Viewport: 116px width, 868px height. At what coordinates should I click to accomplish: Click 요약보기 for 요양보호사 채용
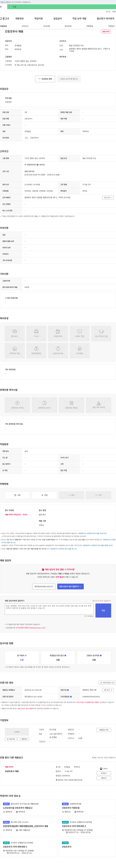click(x=104, y=773)
